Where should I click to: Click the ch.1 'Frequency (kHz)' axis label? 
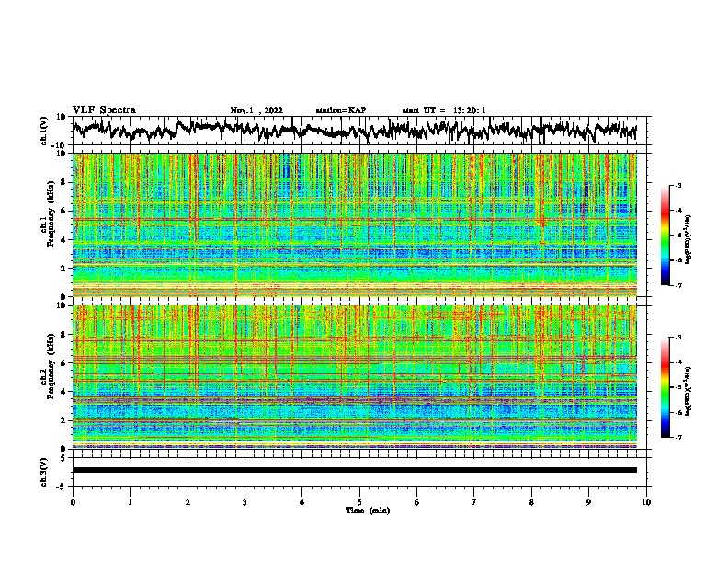coord(51,214)
